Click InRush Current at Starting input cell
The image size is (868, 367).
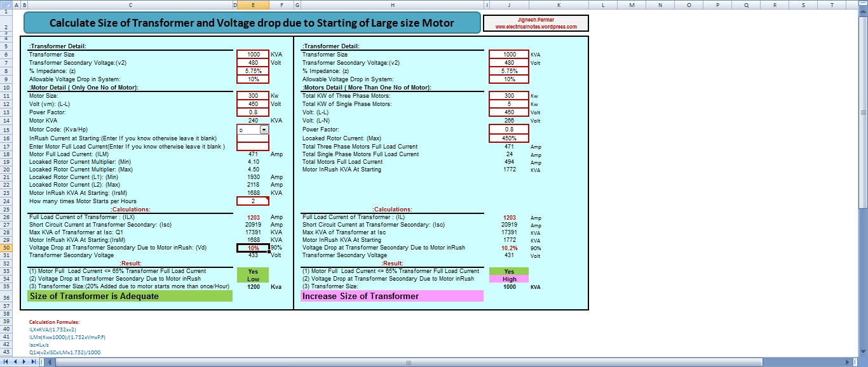pyautogui.click(x=253, y=138)
